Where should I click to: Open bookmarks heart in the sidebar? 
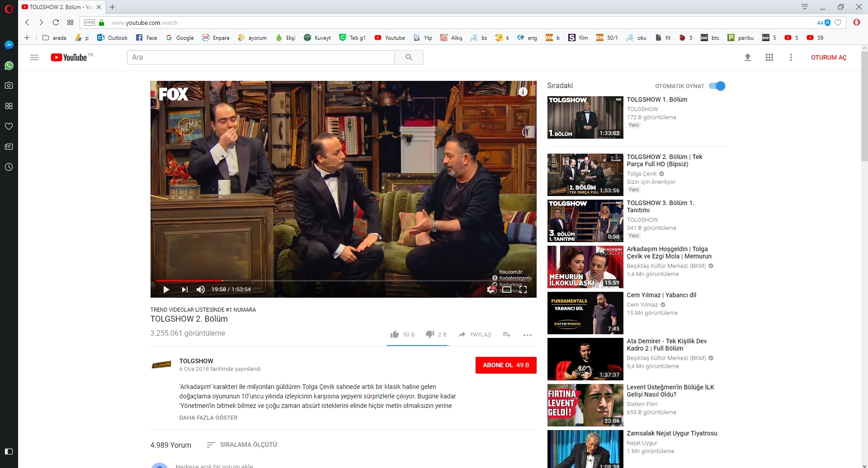tap(9, 126)
